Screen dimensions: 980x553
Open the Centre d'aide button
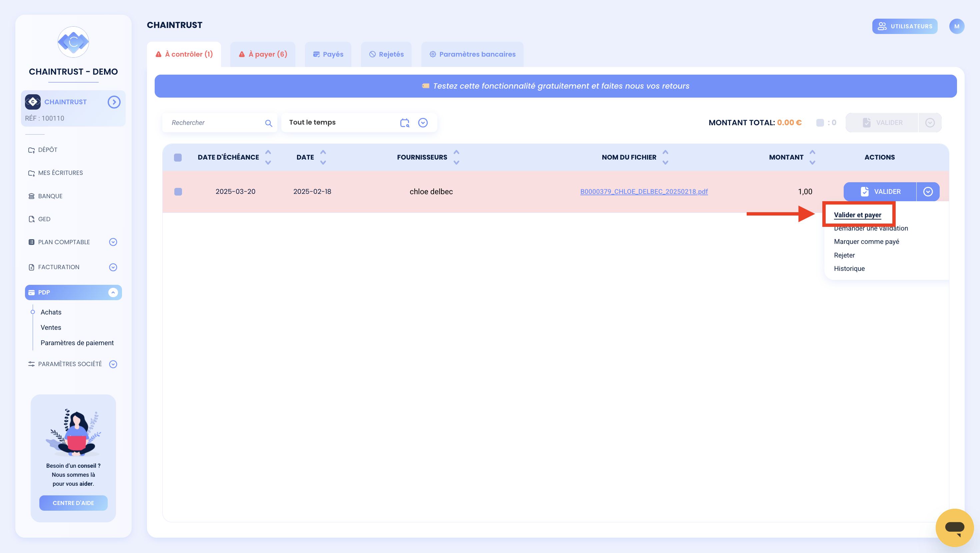tap(73, 503)
